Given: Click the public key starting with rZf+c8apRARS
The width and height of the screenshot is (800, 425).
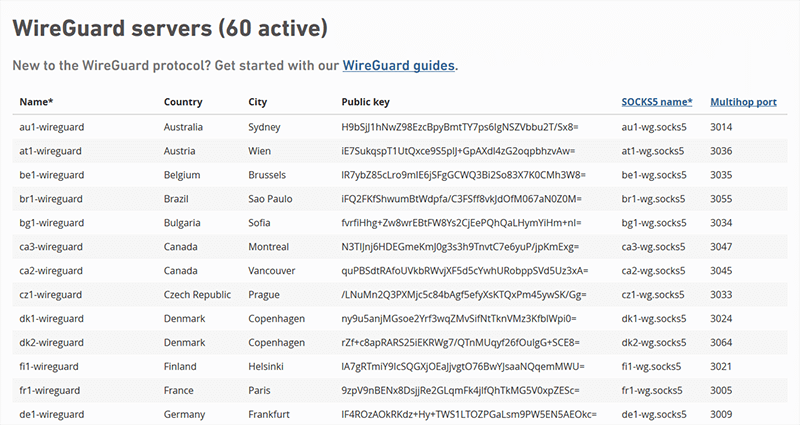Looking at the screenshot, I should click(461, 343).
